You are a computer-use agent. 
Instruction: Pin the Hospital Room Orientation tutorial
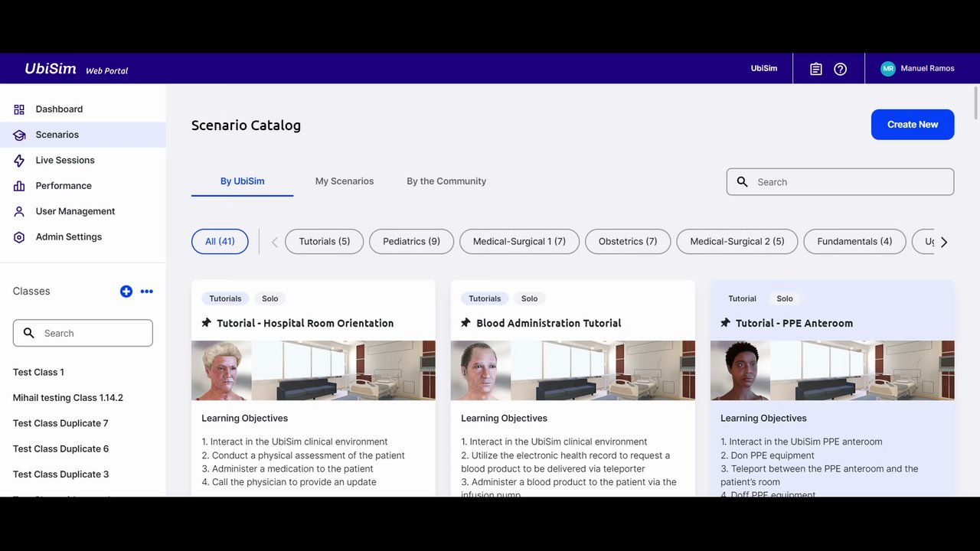(207, 323)
